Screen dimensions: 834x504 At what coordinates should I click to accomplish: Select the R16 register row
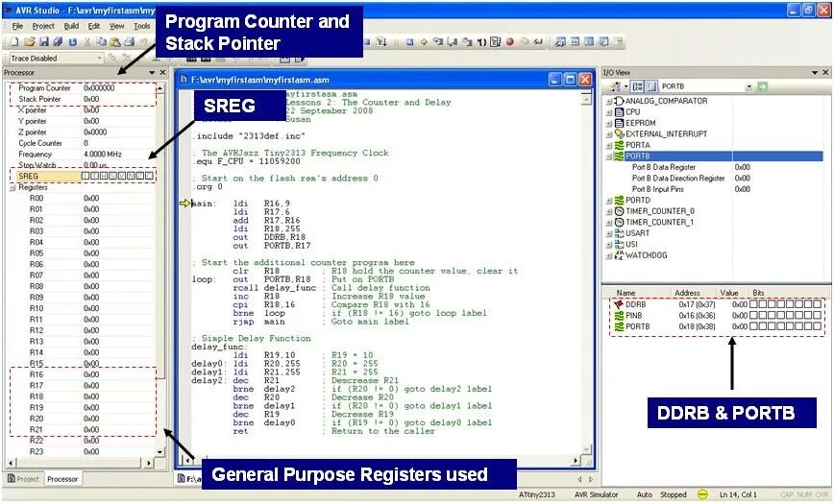pos(83,374)
